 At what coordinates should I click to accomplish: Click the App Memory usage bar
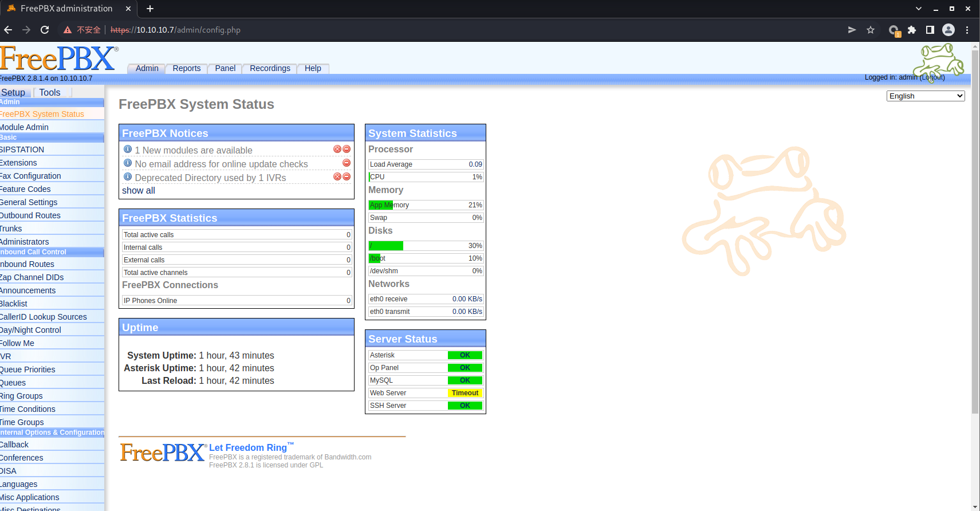pyautogui.click(x=426, y=205)
